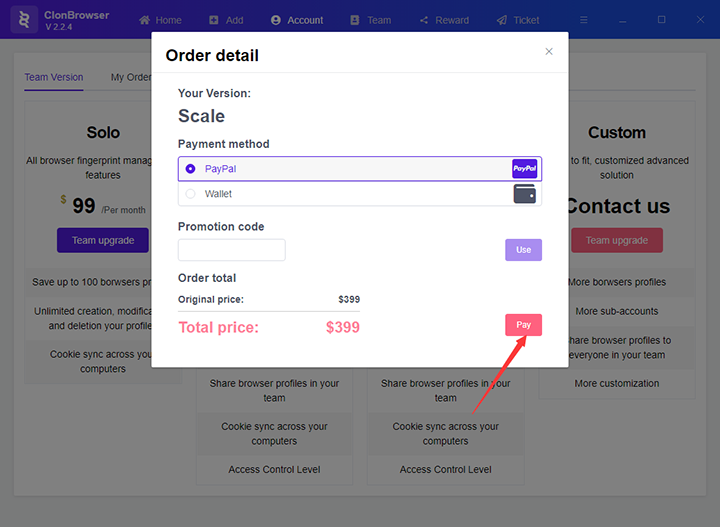Open the Team navigation item
The height and width of the screenshot is (527, 720).
(371, 20)
